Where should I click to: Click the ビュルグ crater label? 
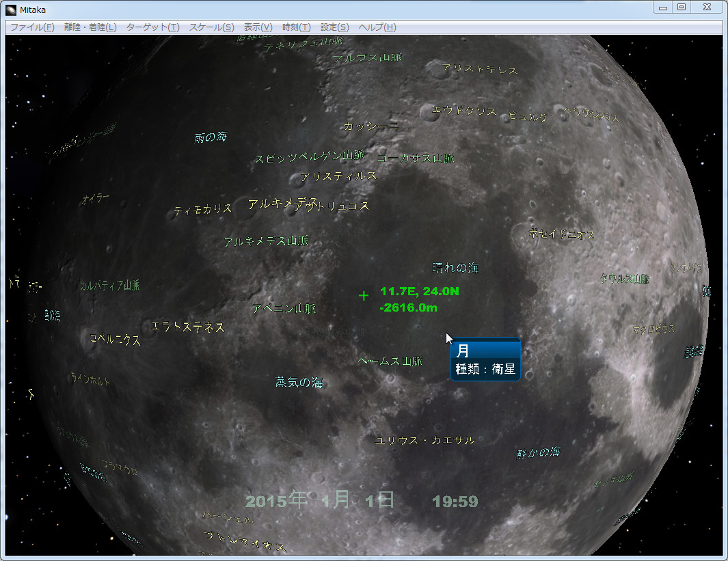click(528, 116)
